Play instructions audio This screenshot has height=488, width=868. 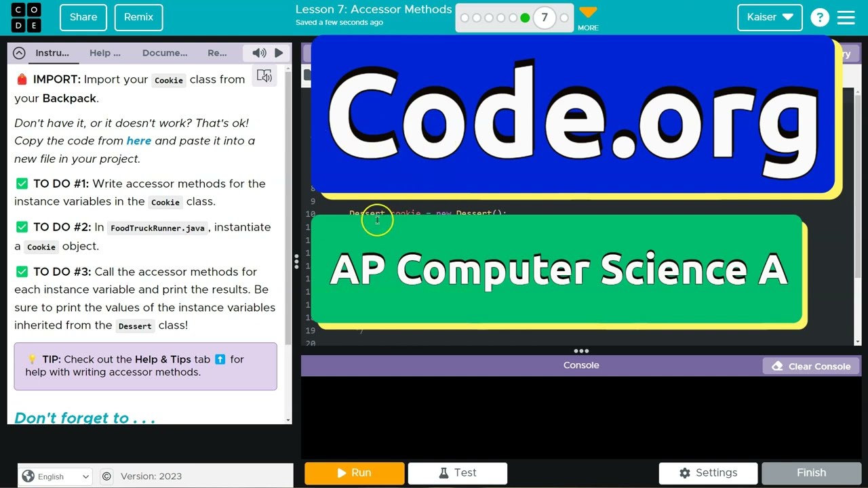(278, 53)
